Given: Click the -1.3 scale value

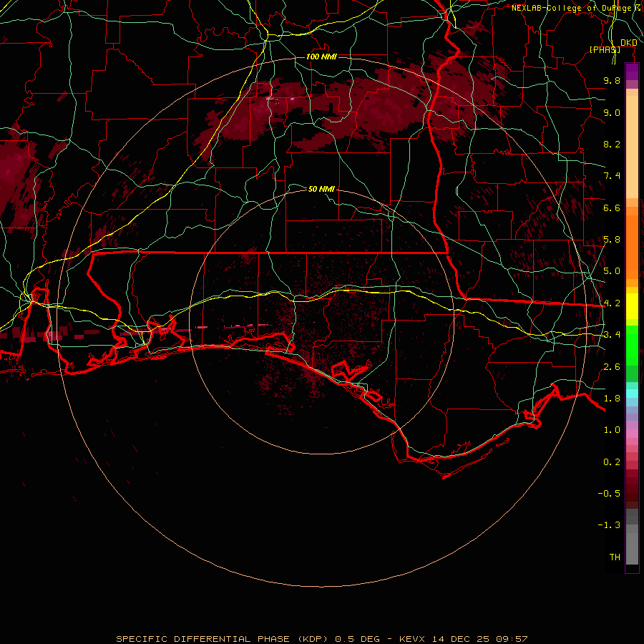Looking at the screenshot, I should [609, 525].
